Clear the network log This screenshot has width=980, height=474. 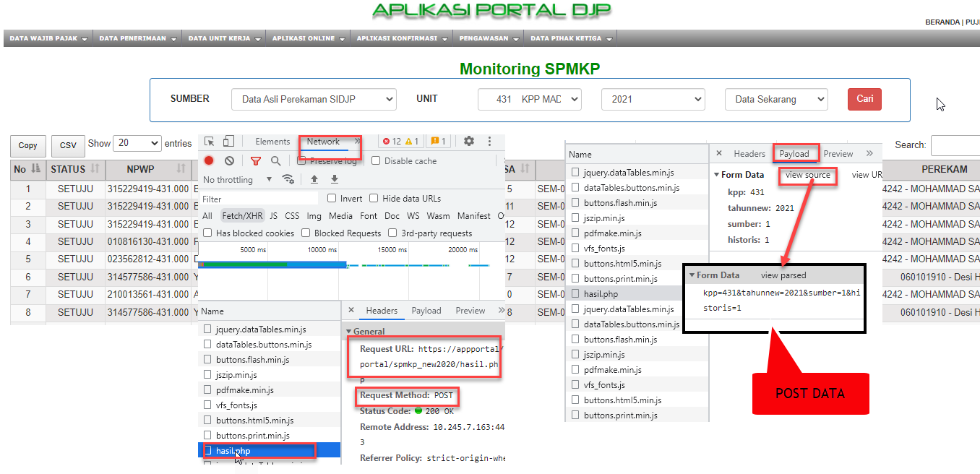tap(229, 161)
